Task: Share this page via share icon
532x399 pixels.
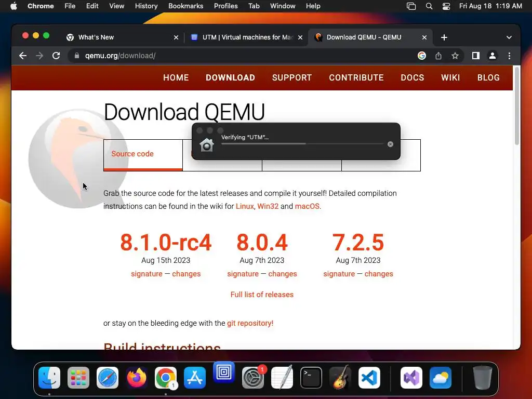Action: (438, 56)
